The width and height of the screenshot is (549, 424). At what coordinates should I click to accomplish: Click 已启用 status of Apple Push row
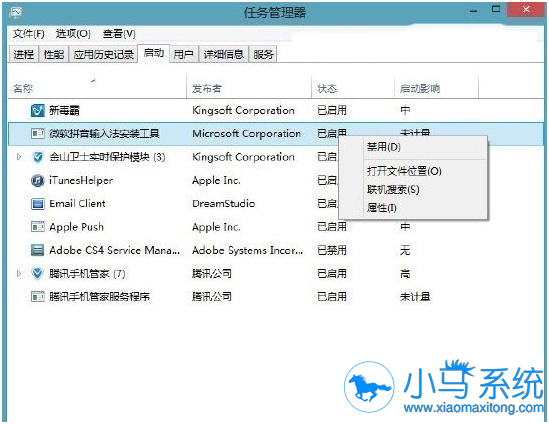click(332, 227)
